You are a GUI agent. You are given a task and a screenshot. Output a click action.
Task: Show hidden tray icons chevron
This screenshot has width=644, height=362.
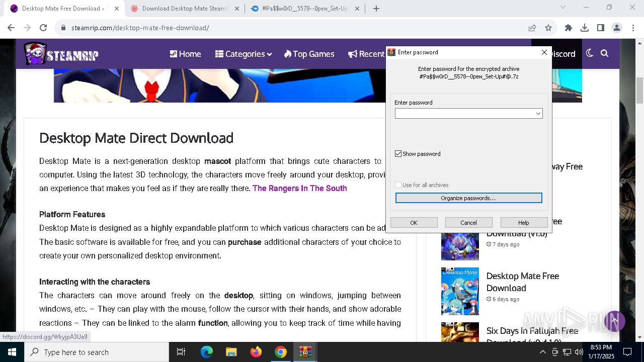pos(542,352)
